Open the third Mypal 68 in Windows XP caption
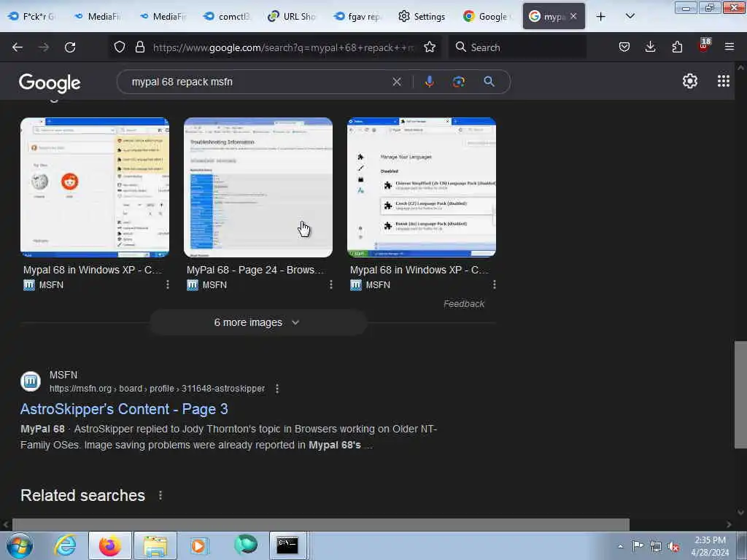 coord(419,270)
